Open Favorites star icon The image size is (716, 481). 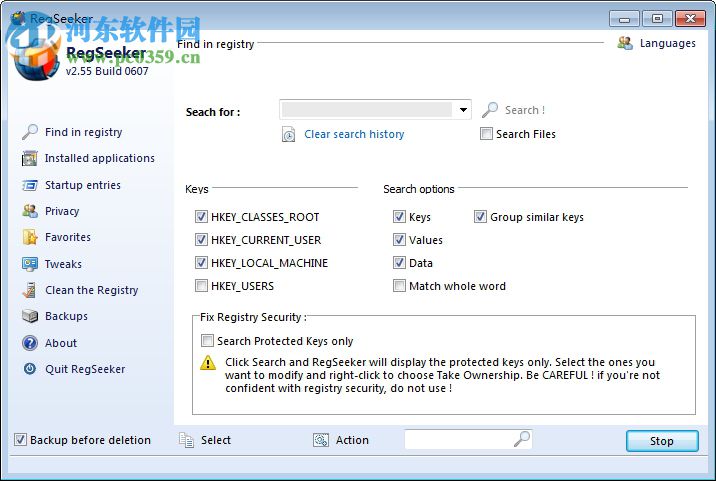pos(29,237)
